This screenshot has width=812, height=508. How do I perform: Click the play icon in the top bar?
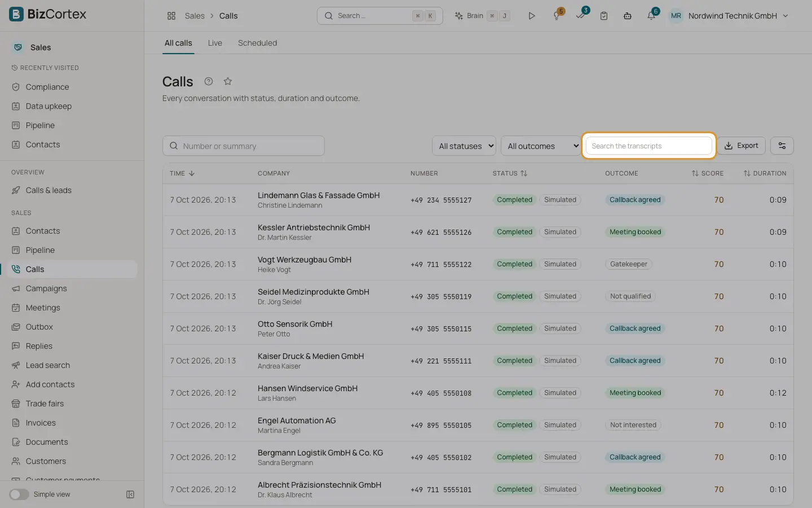click(x=532, y=16)
